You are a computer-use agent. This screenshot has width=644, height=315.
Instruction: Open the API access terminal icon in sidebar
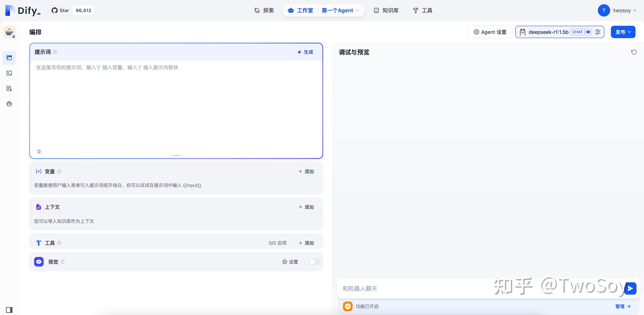[x=9, y=73]
